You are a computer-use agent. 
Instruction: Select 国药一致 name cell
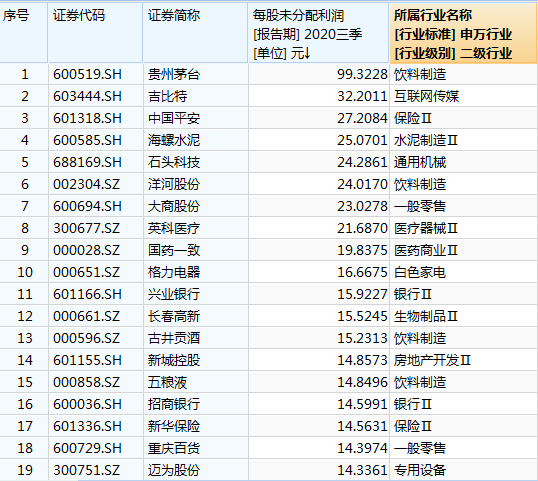(196, 250)
